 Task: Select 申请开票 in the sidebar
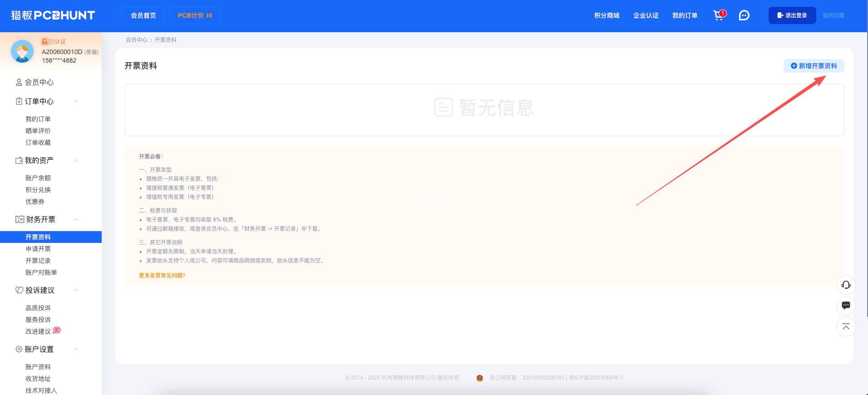38,249
